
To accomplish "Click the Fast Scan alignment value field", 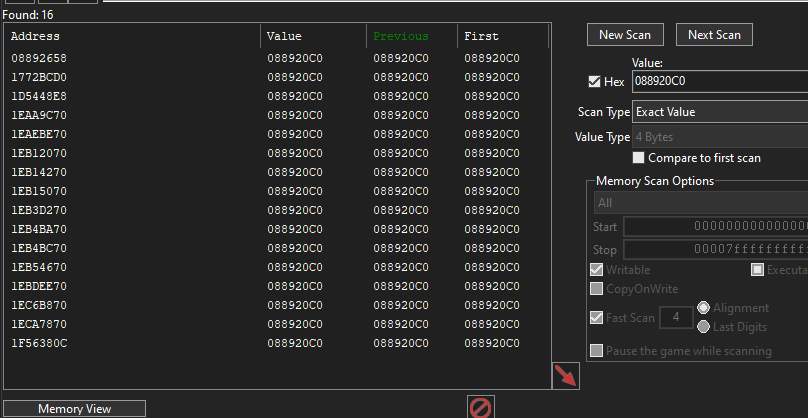I will tap(676, 317).
